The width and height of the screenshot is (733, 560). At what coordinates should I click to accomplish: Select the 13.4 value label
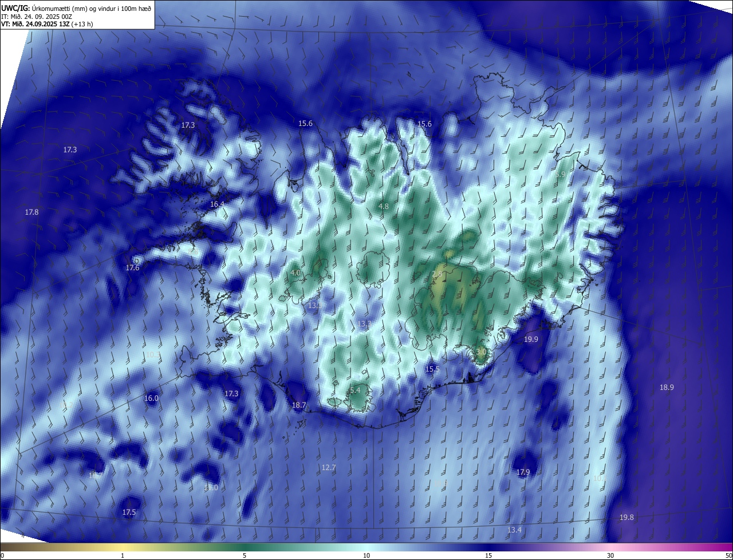514,530
